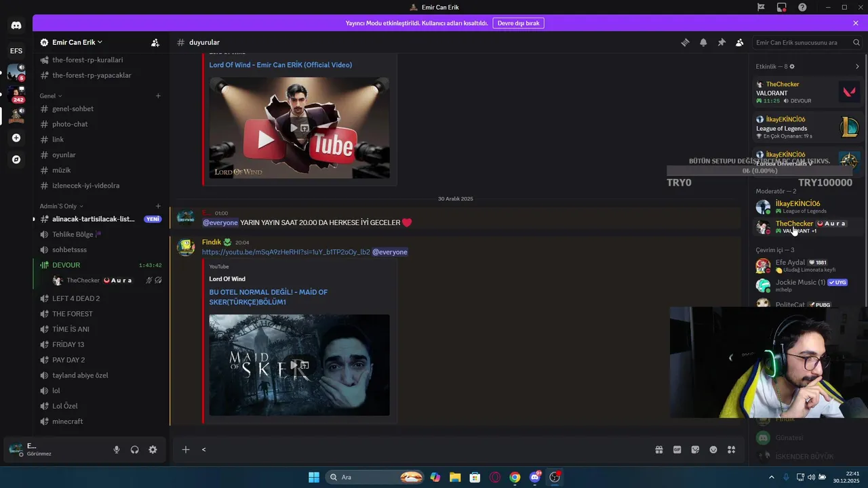Screen dimensions: 868x488
Task: Open Discord direct messages home icon
Action: (x=16, y=26)
